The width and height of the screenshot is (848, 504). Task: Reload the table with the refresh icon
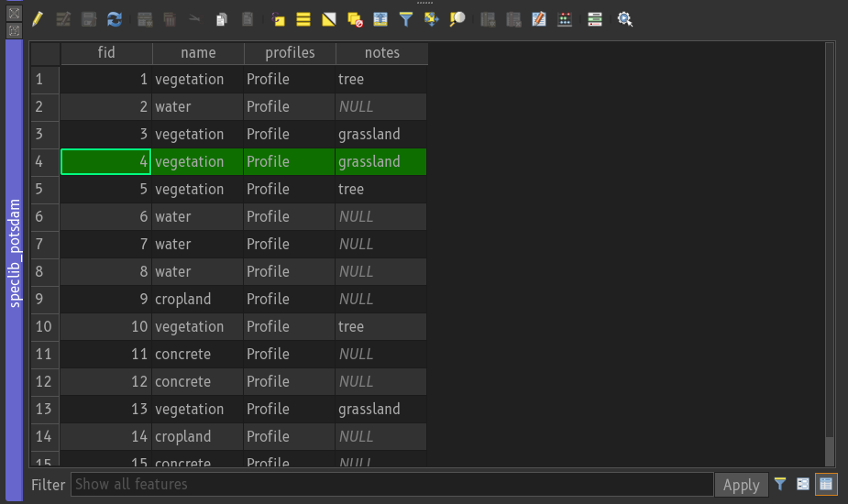tap(114, 19)
